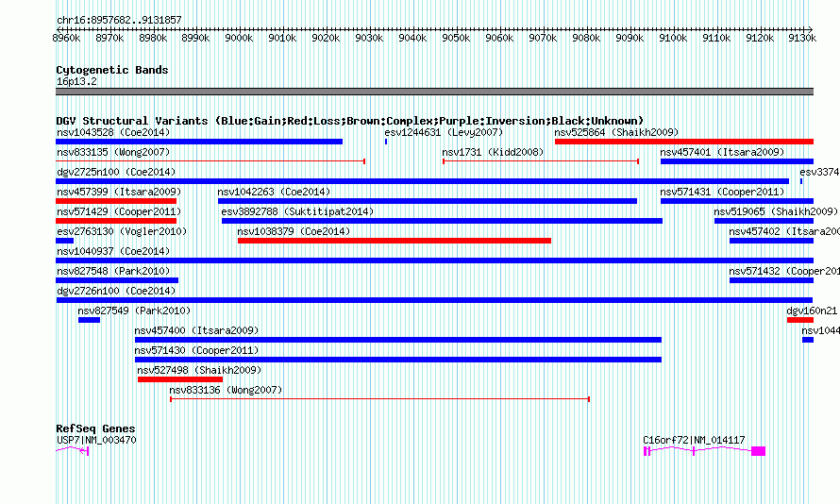Select the nsv457402 blue gain bar
Screen dimensions: 840x504
pos(771,241)
